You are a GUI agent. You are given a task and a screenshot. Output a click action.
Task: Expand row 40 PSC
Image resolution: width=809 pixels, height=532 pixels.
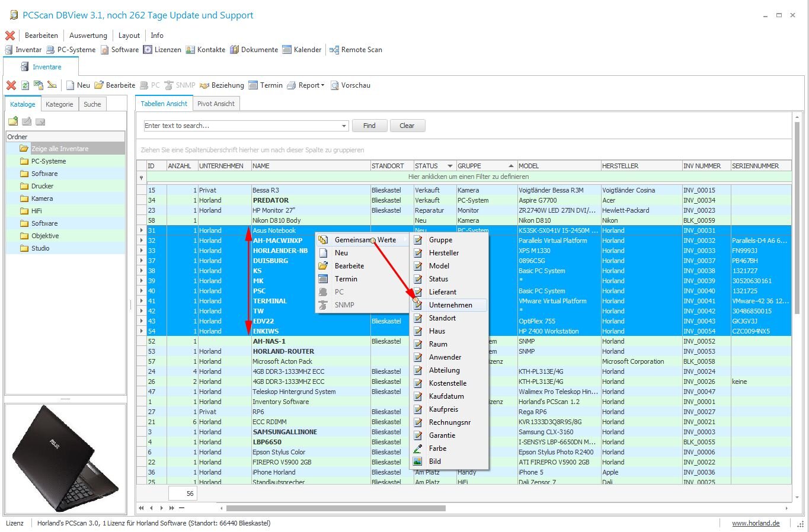(x=142, y=291)
